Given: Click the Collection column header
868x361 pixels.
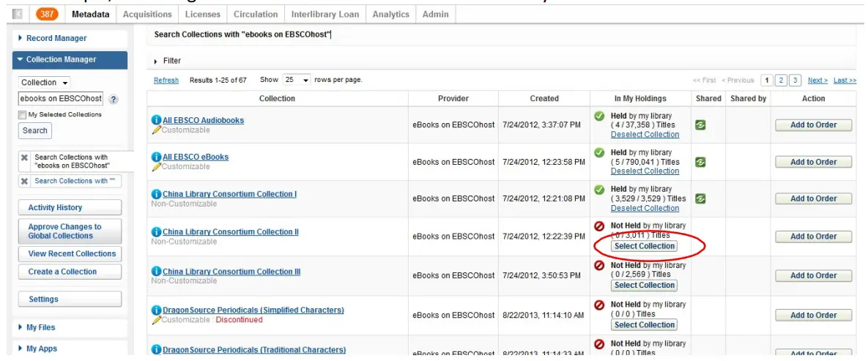Looking at the screenshot, I should [278, 99].
